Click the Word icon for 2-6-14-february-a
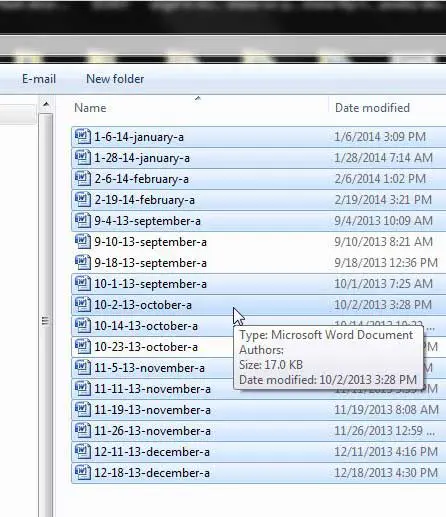446x517 pixels. 83,179
